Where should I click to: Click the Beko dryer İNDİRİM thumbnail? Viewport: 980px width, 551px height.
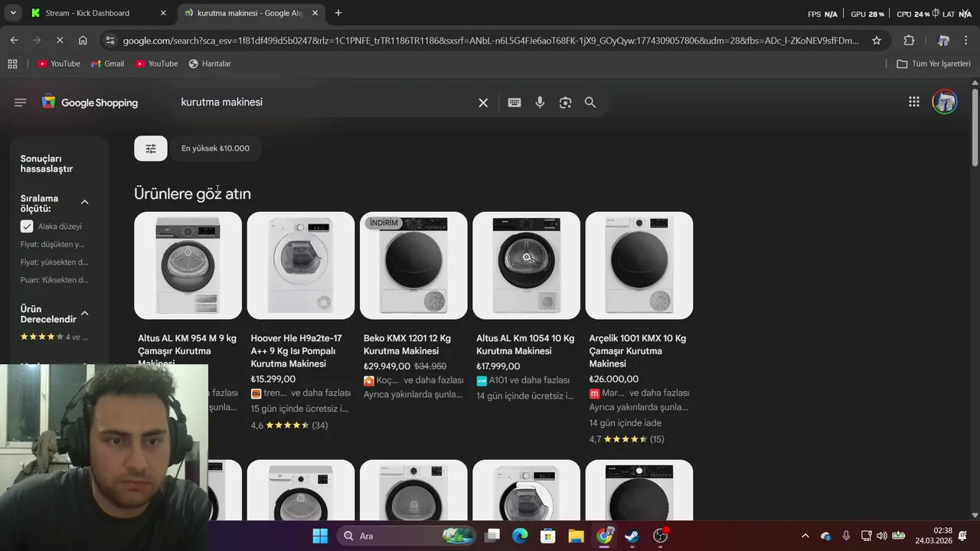413,266
